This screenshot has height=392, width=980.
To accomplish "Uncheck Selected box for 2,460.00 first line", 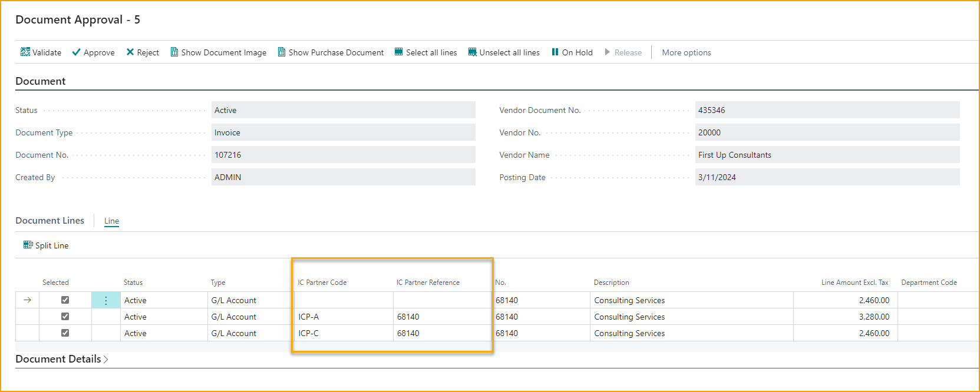I will pos(65,300).
